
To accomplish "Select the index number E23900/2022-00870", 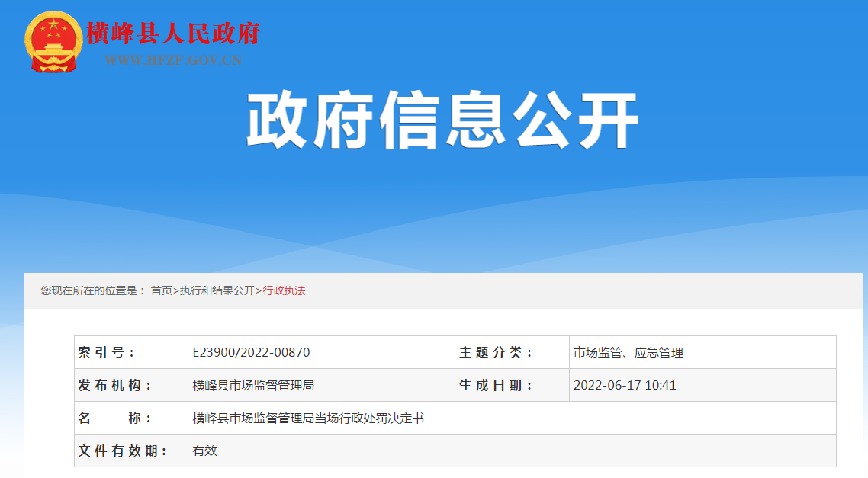I will click(251, 352).
